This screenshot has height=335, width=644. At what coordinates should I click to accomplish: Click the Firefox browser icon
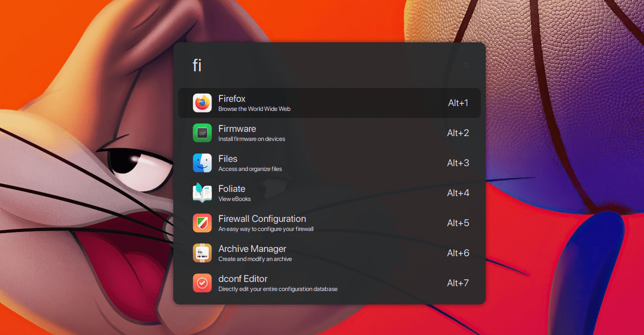point(202,103)
